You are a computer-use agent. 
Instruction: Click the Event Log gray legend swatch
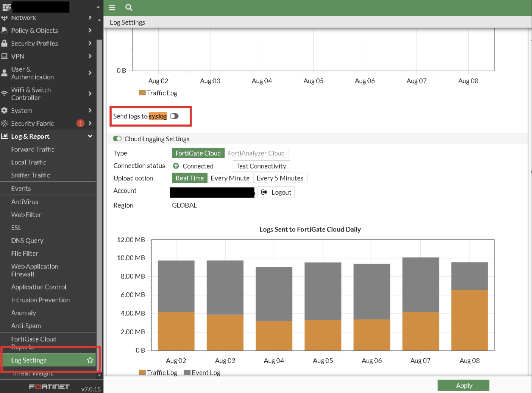pos(187,372)
